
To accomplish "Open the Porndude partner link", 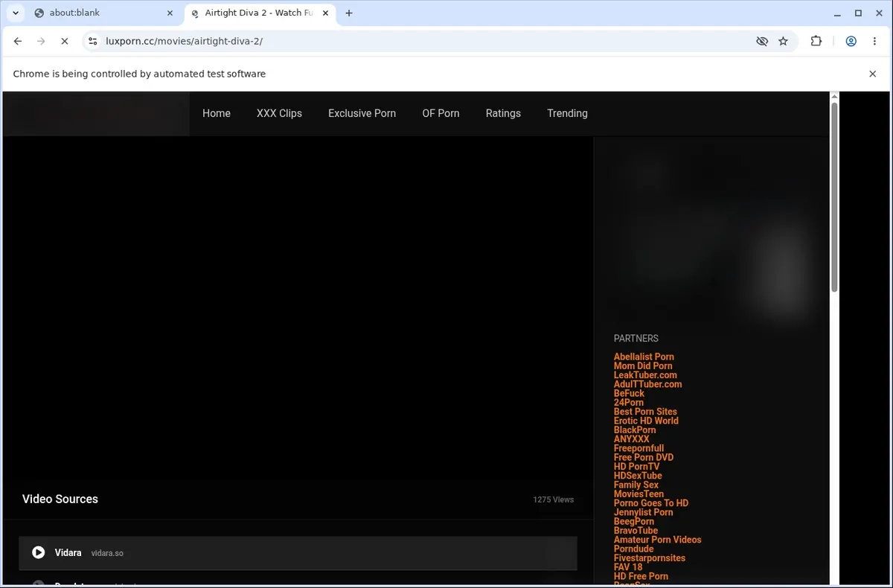I will (x=634, y=549).
